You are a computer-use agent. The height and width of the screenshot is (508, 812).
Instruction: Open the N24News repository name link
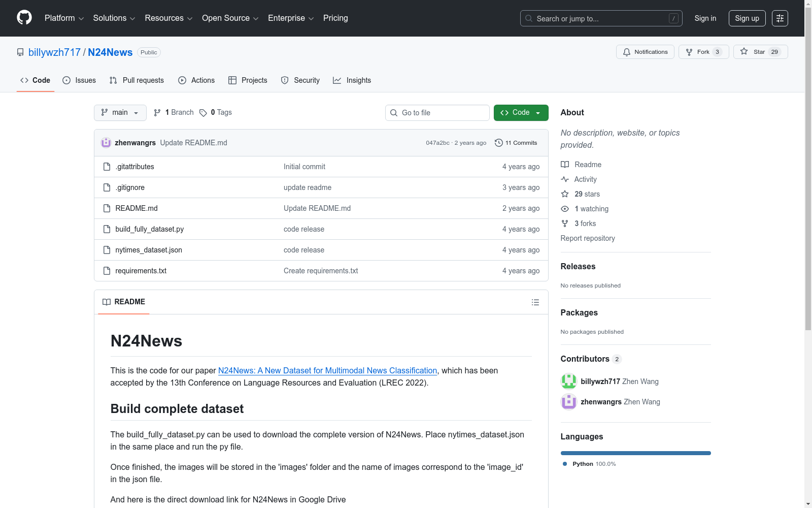[110, 52]
